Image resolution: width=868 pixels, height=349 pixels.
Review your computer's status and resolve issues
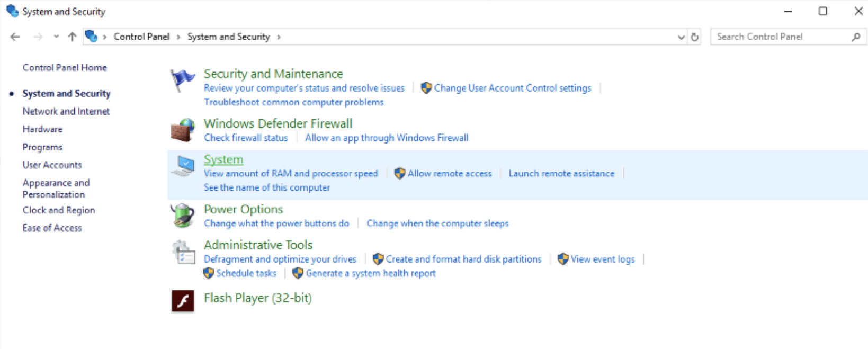click(304, 88)
